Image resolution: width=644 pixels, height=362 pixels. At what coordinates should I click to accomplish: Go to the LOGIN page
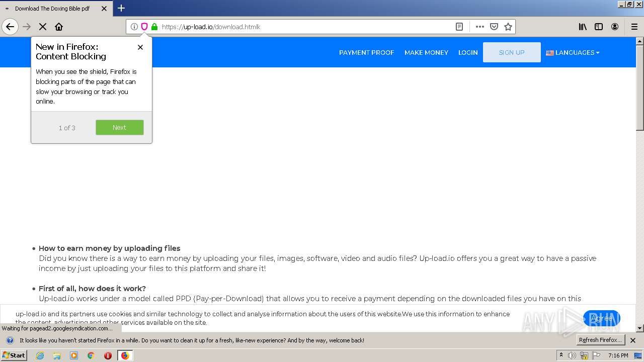(x=468, y=52)
